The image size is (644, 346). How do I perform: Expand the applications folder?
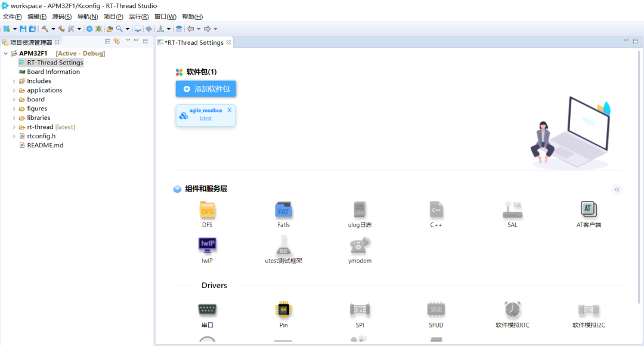pos(14,91)
